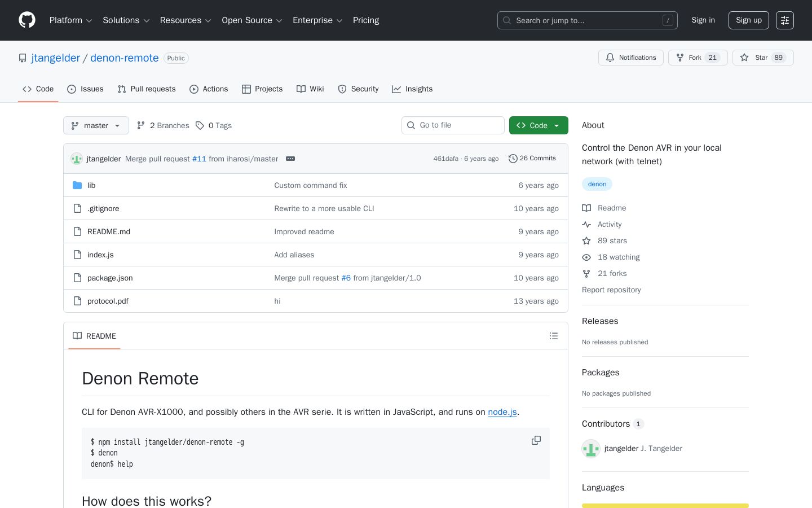Switch to the Pull requests tab
The height and width of the screenshot is (508, 812).
pyautogui.click(x=147, y=89)
